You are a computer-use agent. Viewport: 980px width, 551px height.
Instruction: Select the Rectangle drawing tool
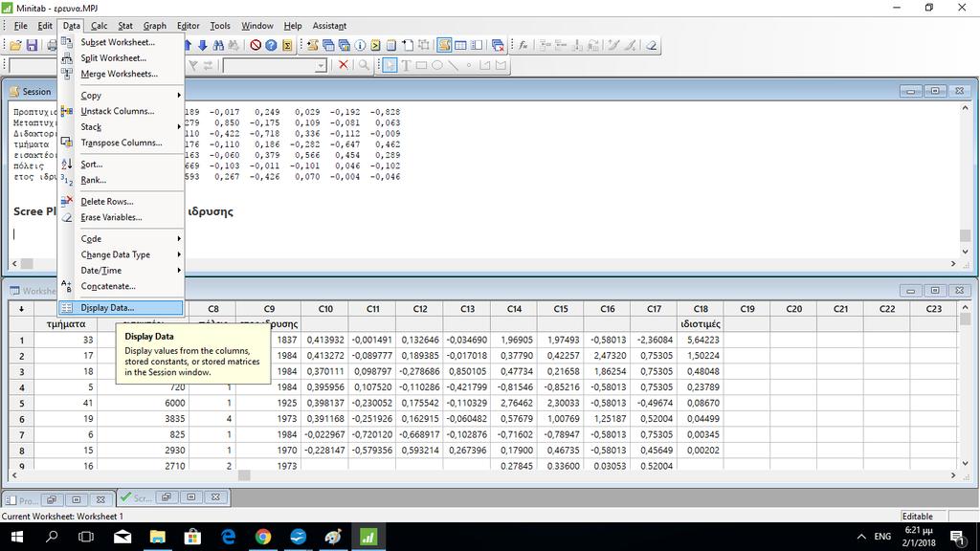pyautogui.click(x=421, y=65)
